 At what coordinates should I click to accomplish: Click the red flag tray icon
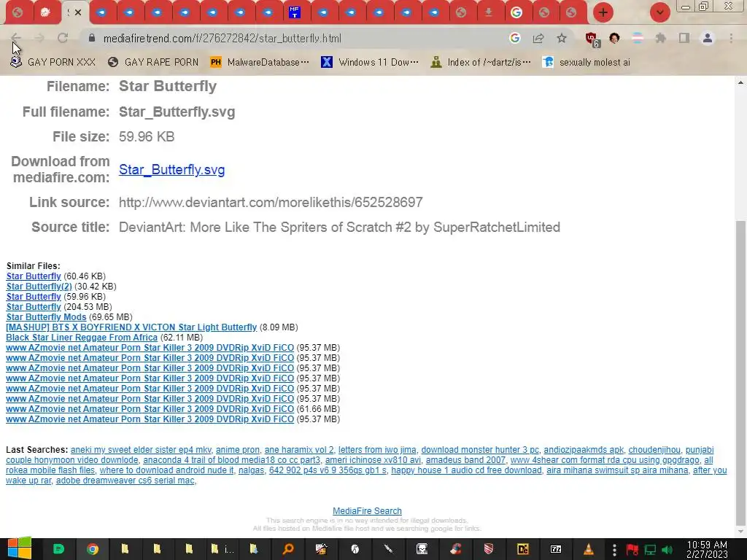pyautogui.click(x=632, y=550)
